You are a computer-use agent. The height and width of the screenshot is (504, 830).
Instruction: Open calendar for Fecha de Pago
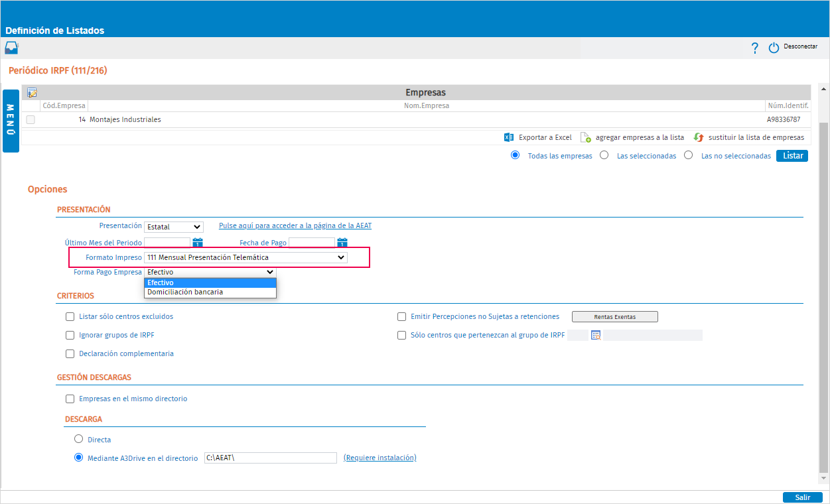(342, 243)
